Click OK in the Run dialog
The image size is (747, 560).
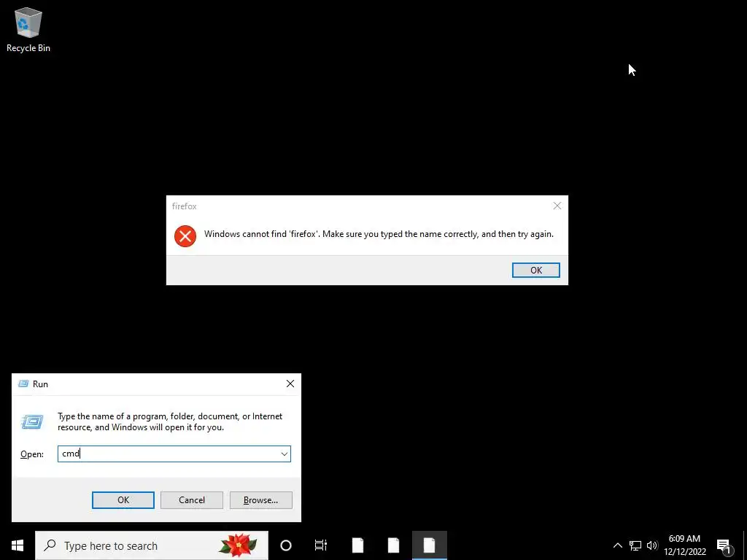point(123,500)
